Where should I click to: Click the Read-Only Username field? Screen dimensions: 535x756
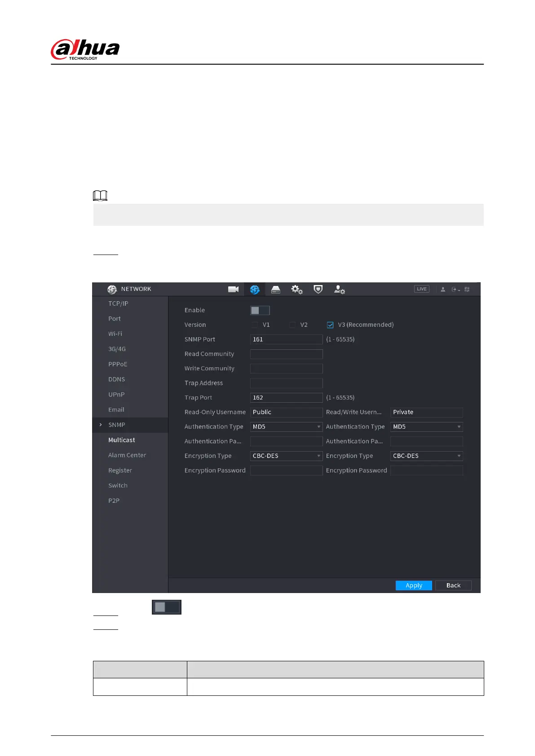coord(286,412)
